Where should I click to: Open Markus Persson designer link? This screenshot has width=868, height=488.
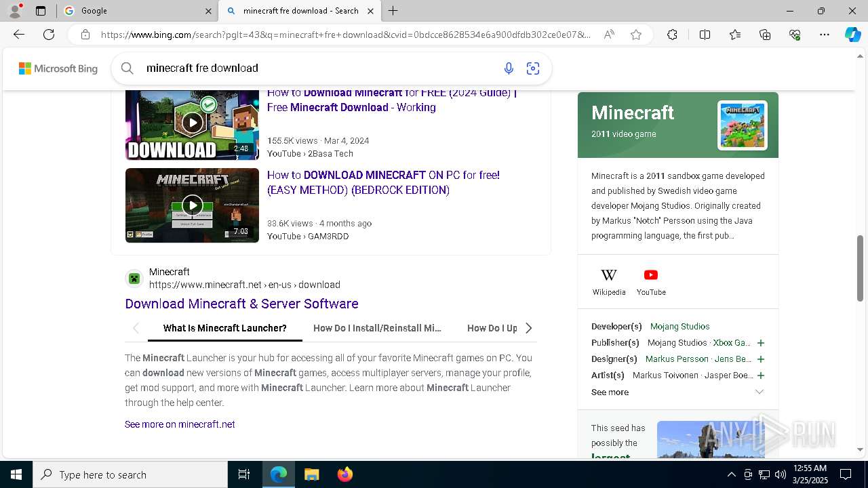677,359
